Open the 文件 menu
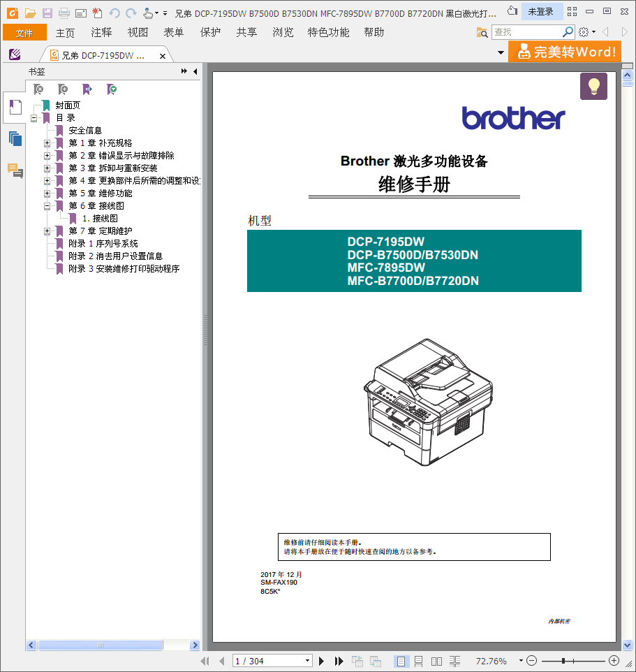 [x=24, y=33]
